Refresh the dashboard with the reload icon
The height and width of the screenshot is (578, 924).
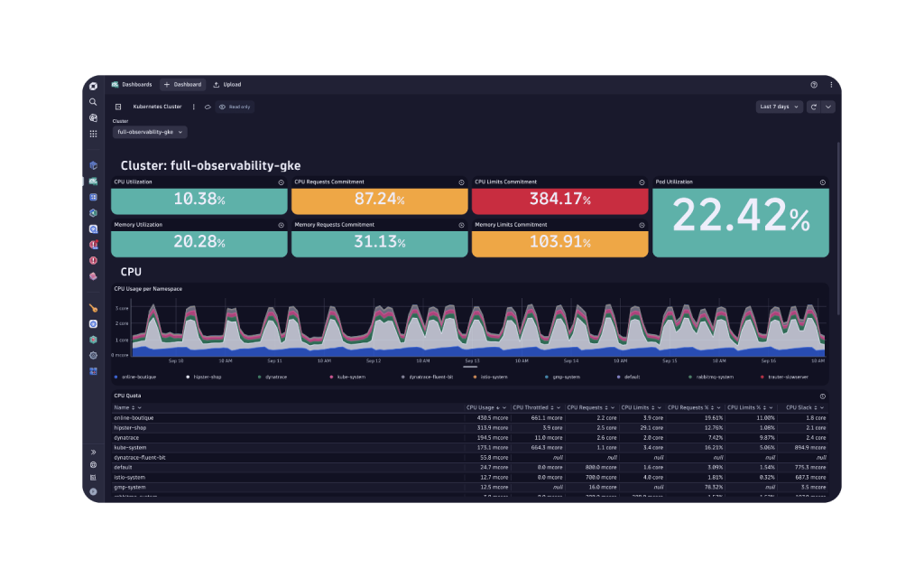click(814, 107)
